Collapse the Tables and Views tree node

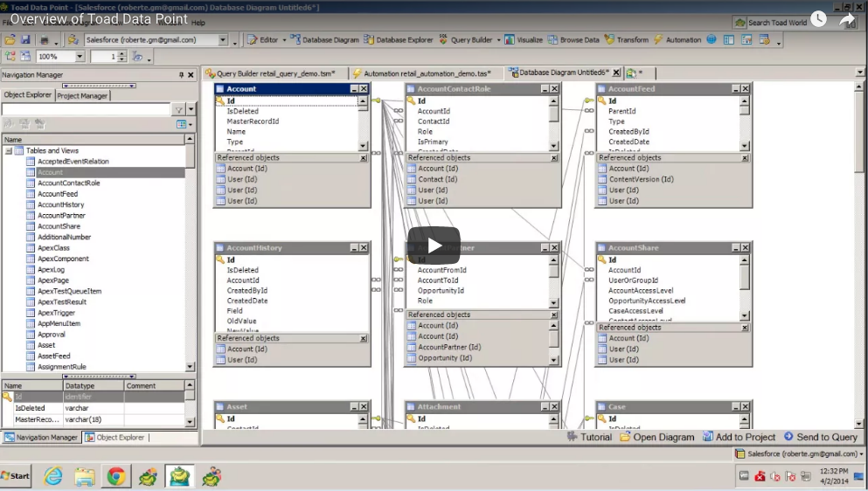click(x=8, y=151)
